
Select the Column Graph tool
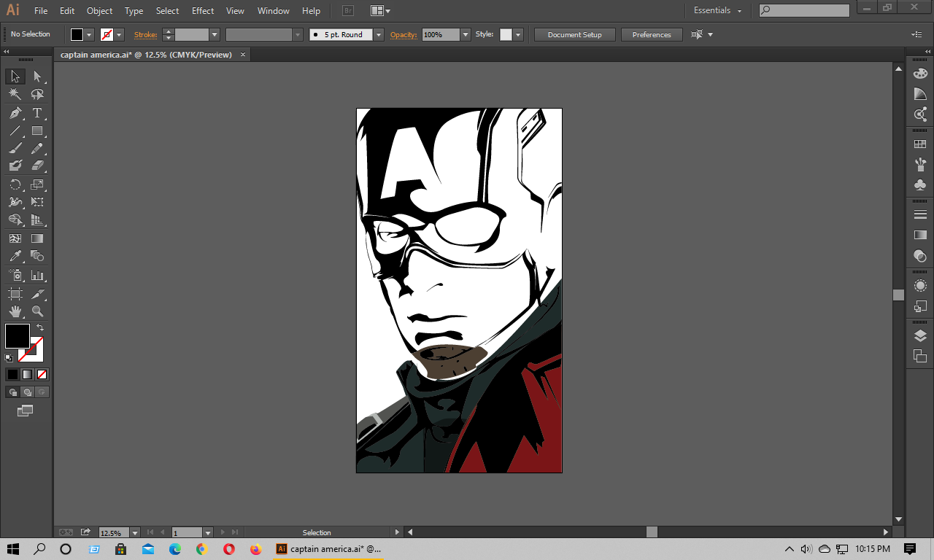point(37,276)
